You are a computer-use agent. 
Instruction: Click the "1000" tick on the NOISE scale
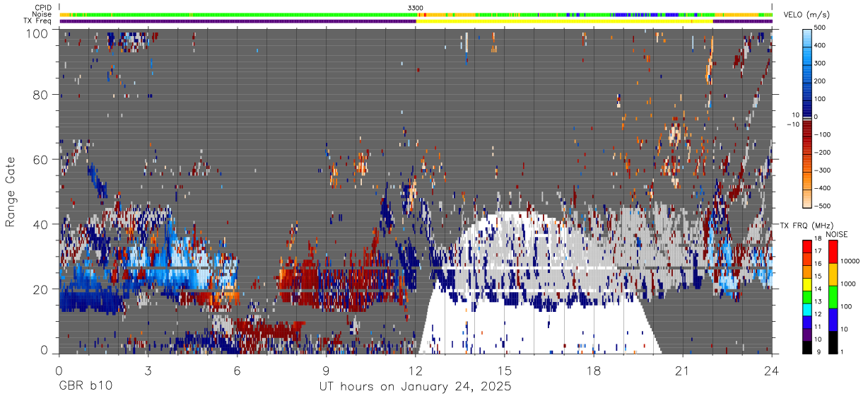pyautogui.click(x=849, y=284)
